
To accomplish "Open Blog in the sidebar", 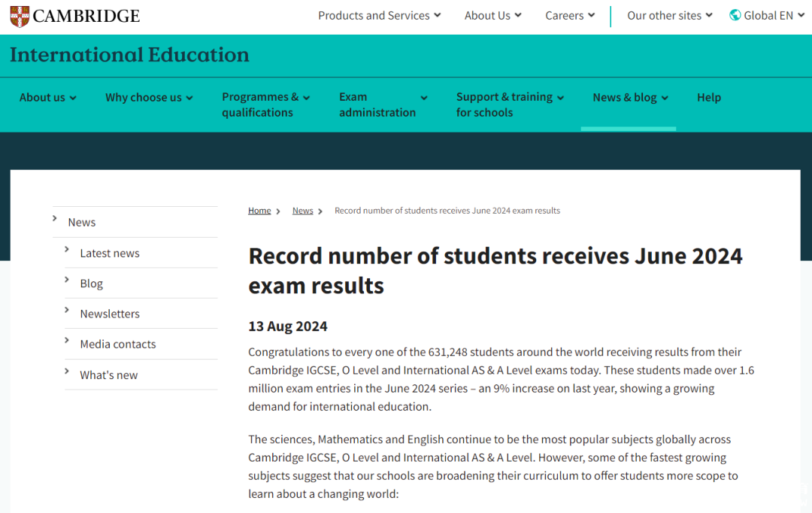I will [x=92, y=284].
